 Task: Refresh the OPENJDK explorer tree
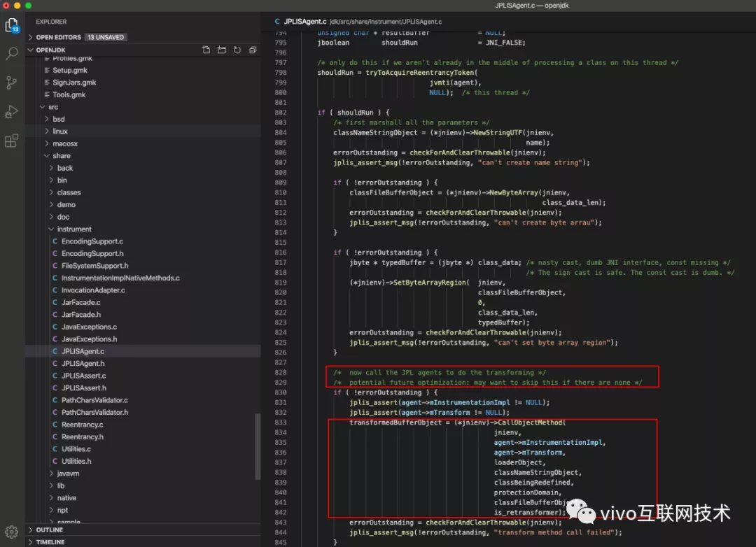(237, 50)
